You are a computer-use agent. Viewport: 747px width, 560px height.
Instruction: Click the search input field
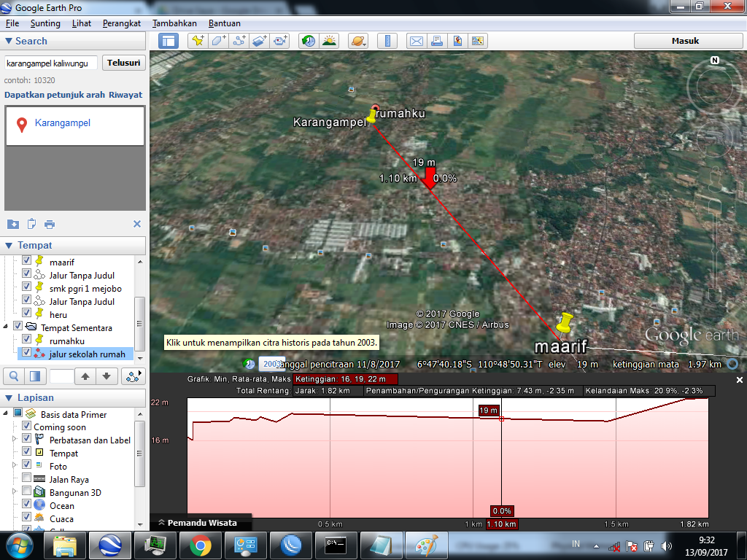tap(51, 63)
